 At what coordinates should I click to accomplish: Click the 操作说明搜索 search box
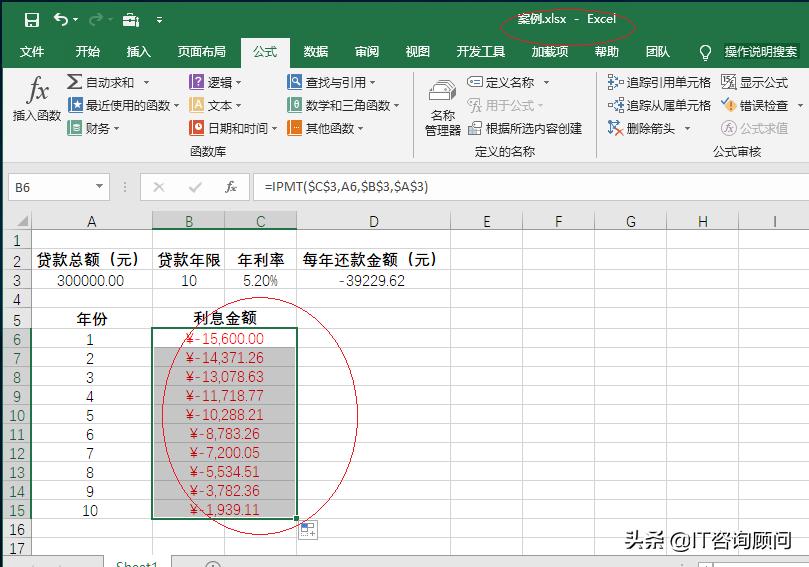click(761, 52)
